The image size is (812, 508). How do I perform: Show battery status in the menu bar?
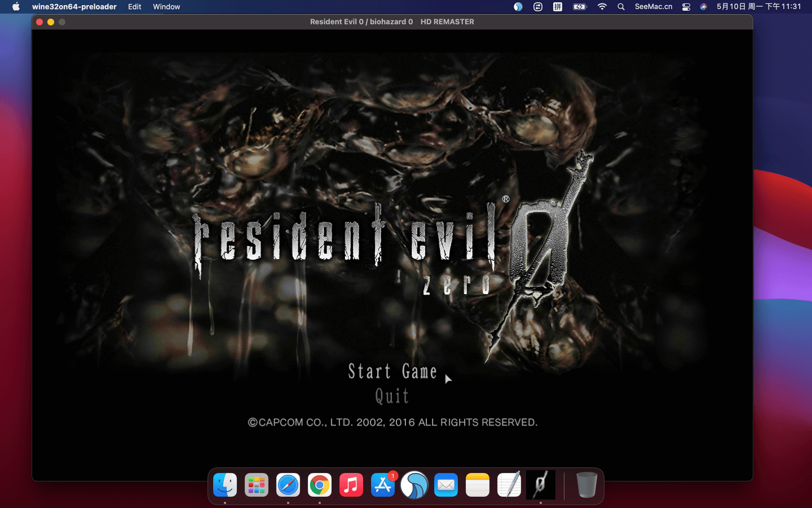click(580, 7)
